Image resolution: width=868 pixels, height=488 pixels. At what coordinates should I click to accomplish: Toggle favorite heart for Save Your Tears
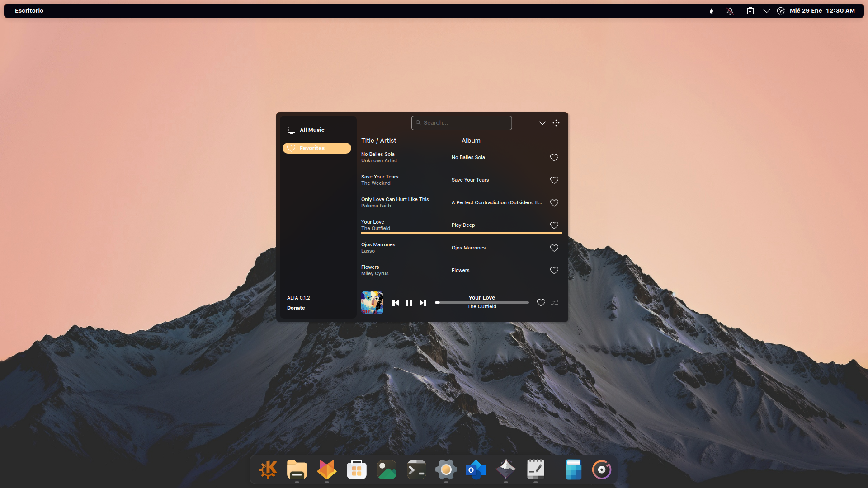554,180
